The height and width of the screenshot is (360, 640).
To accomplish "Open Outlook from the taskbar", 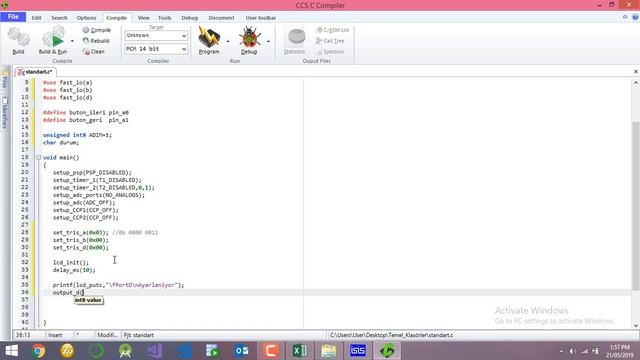I will point(242,351).
